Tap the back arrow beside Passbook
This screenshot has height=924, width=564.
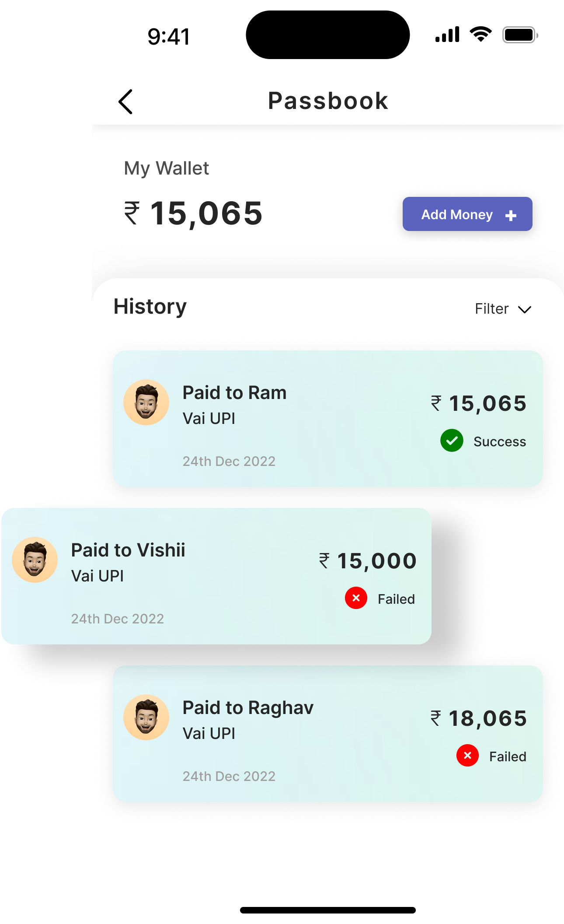click(125, 101)
